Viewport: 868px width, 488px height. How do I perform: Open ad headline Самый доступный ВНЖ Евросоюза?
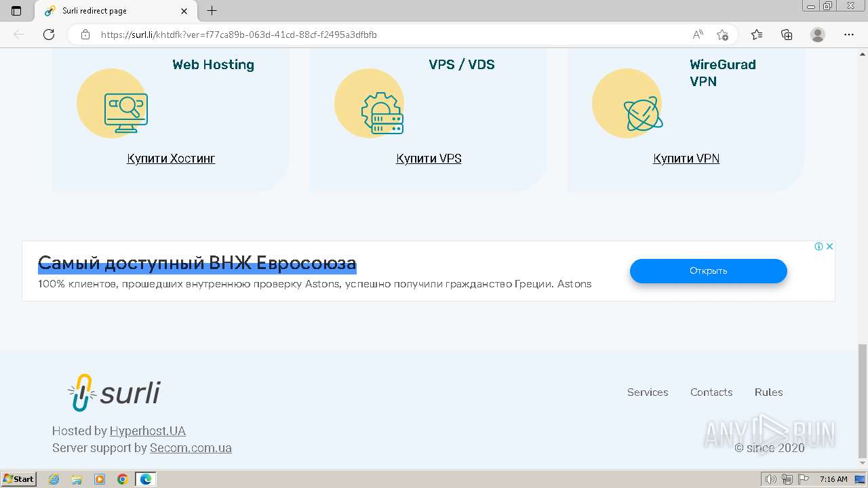197,263
